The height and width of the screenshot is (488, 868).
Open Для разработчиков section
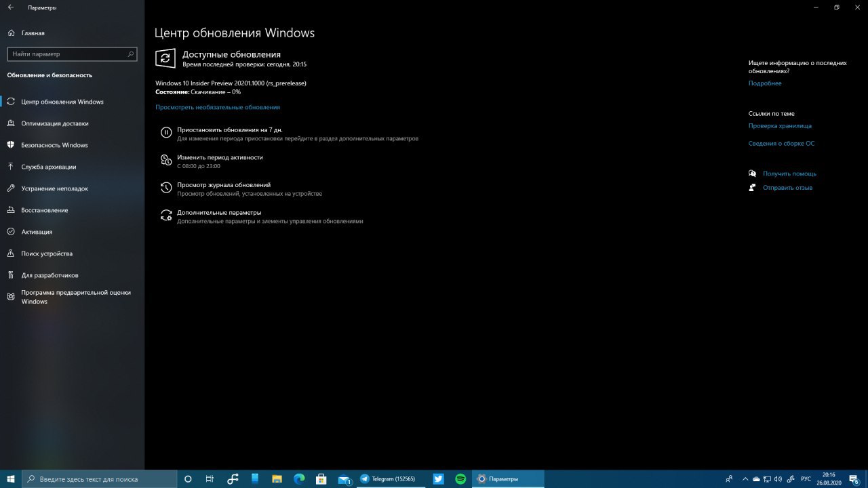tap(50, 275)
